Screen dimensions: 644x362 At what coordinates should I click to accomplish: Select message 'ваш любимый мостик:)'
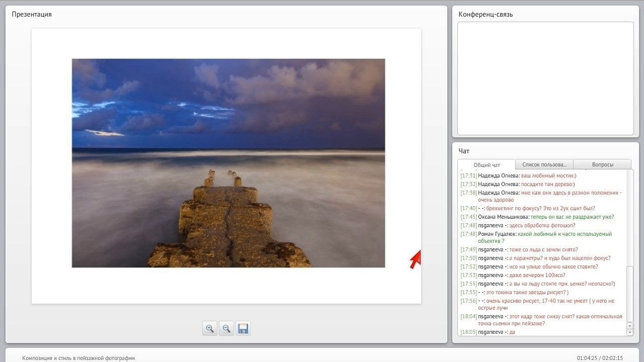pos(548,175)
